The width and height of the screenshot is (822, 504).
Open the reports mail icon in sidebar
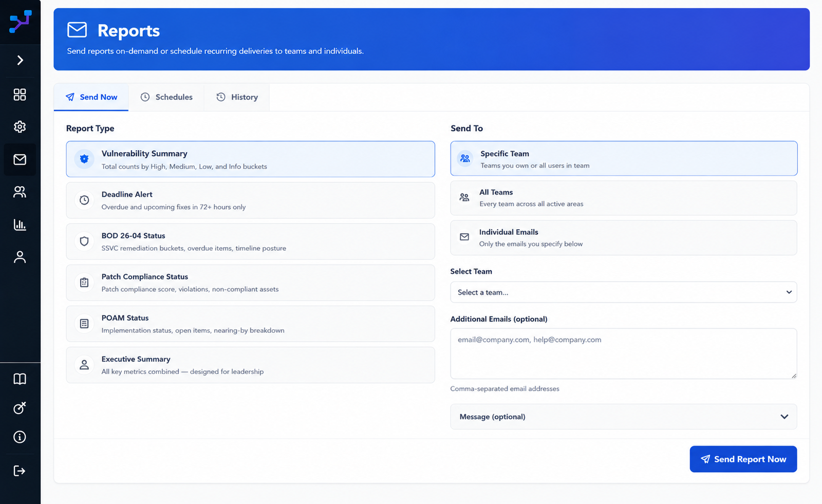point(20,159)
